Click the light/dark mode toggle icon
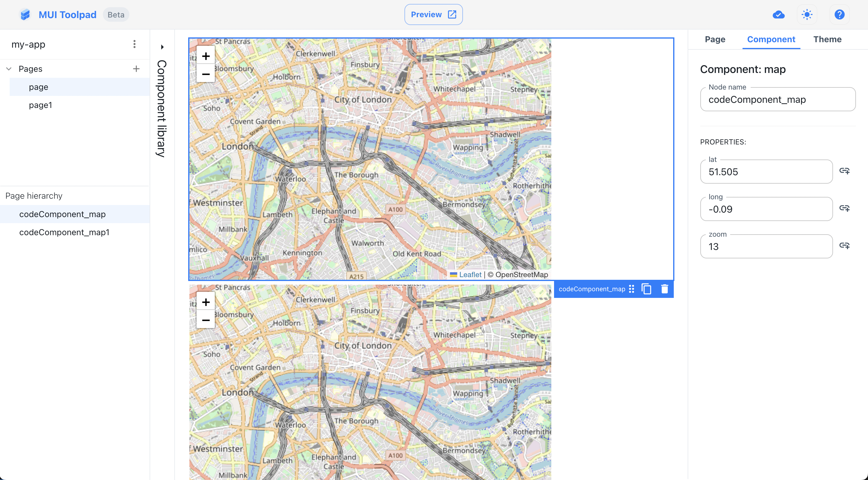Screen dimensions: 868x480 pos(806,14)
